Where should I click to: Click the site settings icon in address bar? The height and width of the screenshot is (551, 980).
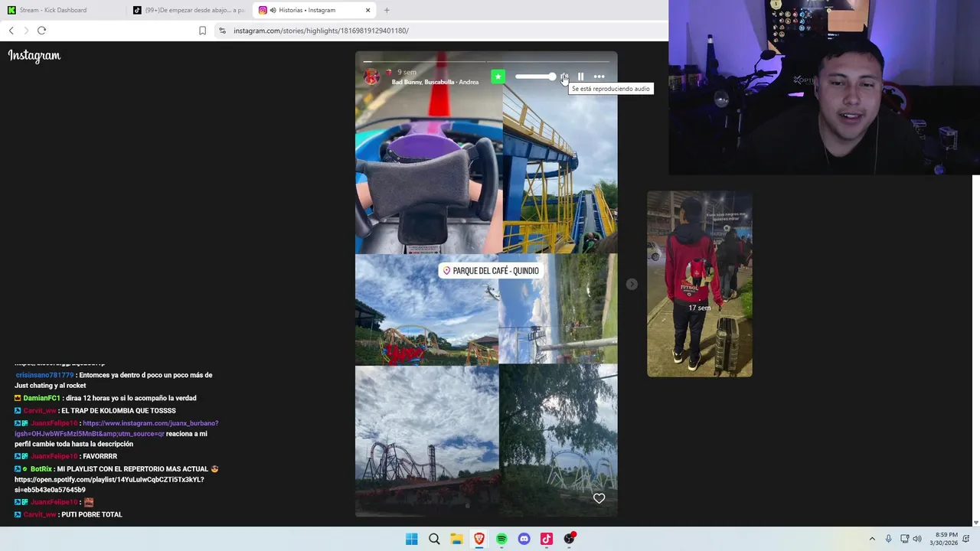[x=222, y=31]
